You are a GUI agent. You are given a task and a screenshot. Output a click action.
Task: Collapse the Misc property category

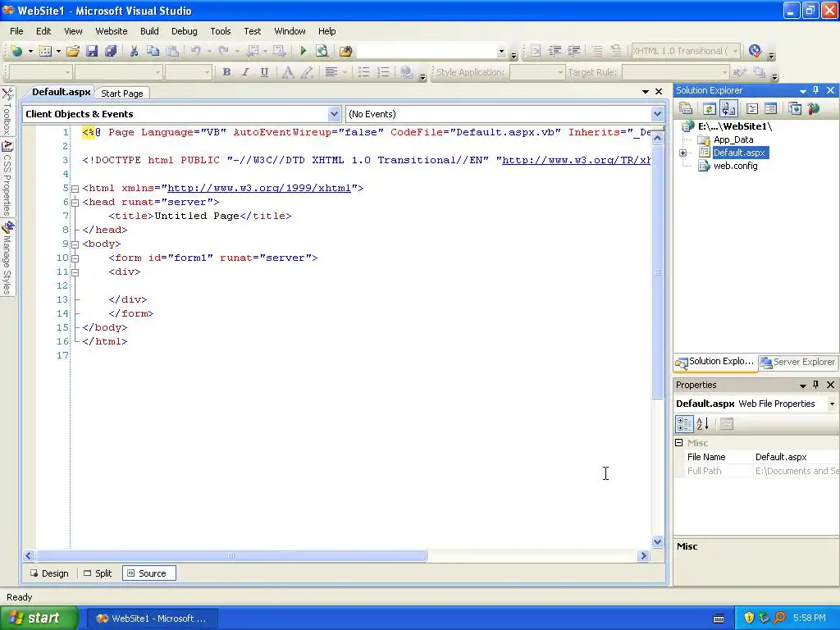678,442
